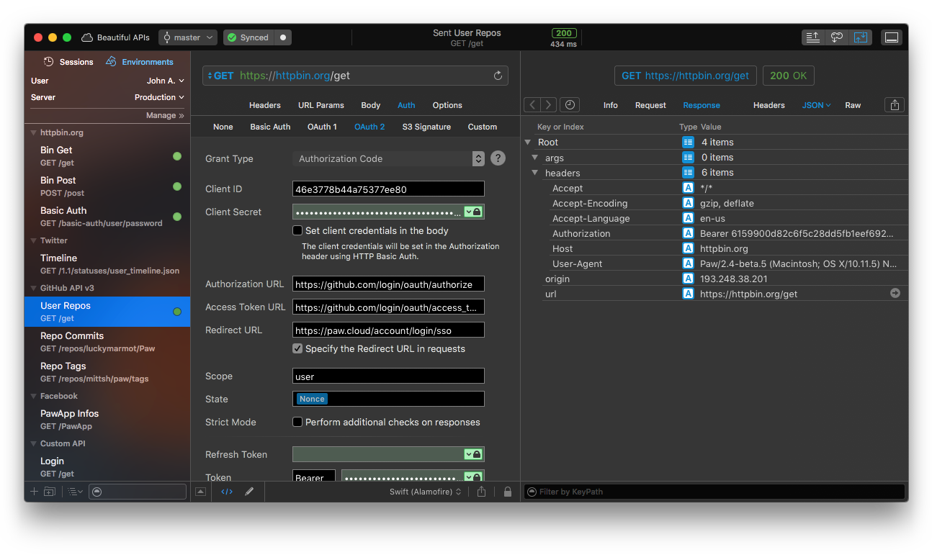932x560 pixels.
Task: Open the Grant Type Authorization Code dropdown
Action: coord(388,158)
